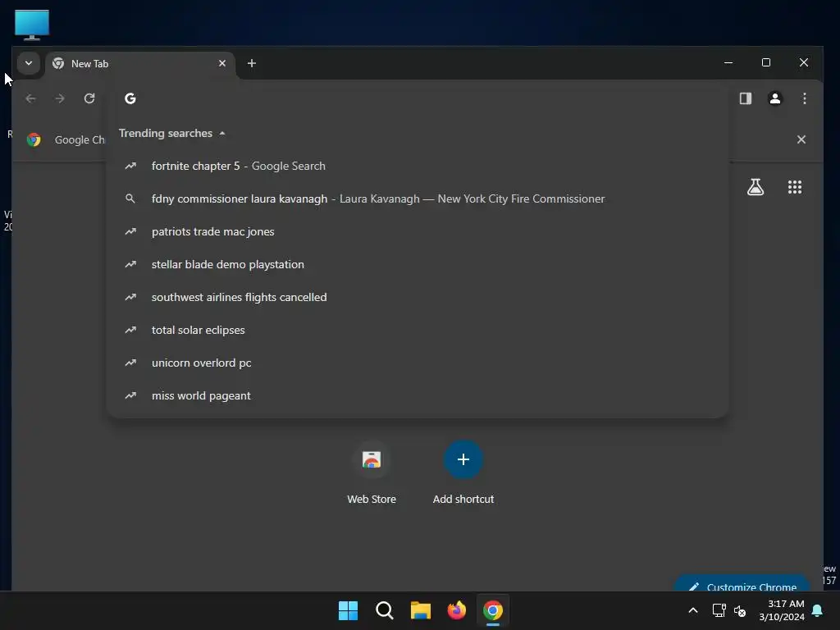Select the This PC desktop icon

tap(32, 25)
